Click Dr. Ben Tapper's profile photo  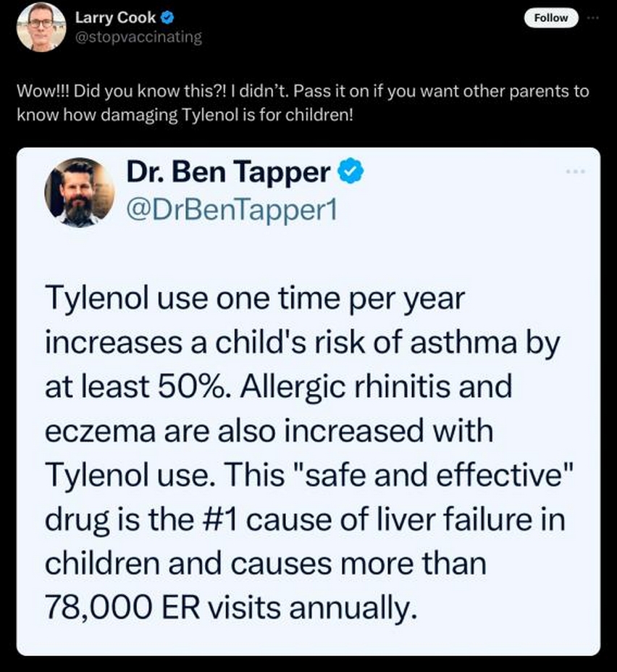[79, 192]
